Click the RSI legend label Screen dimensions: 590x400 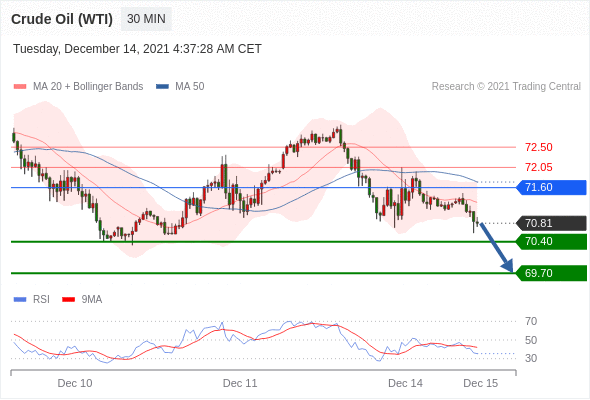pos(41,300)
